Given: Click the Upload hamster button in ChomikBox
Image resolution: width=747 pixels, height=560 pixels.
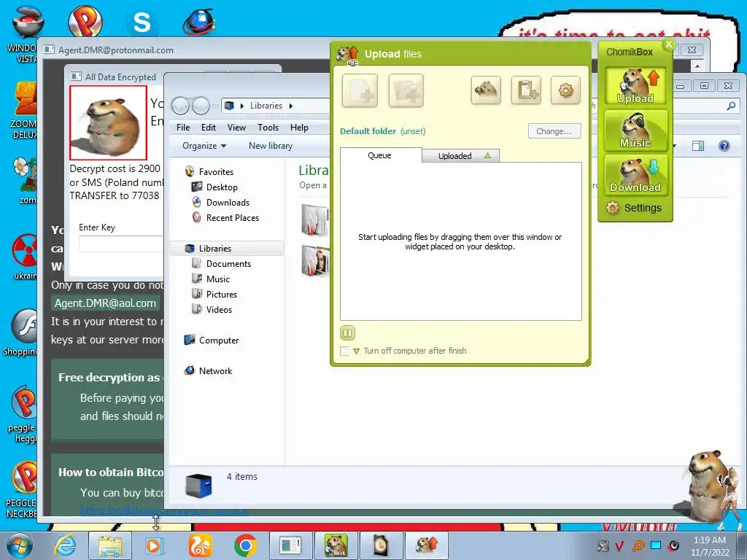Looking at the screenshot, I should tap(635, 86).
